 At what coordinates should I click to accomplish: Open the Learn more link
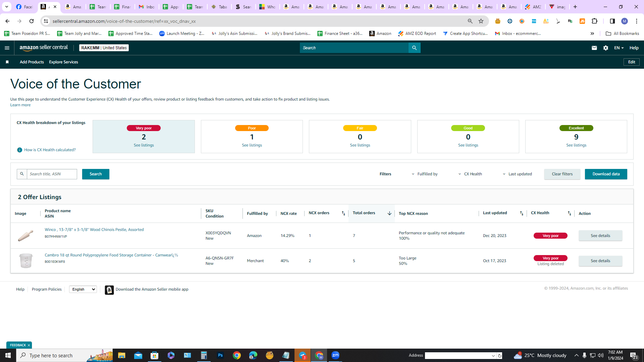pos(20,105)
